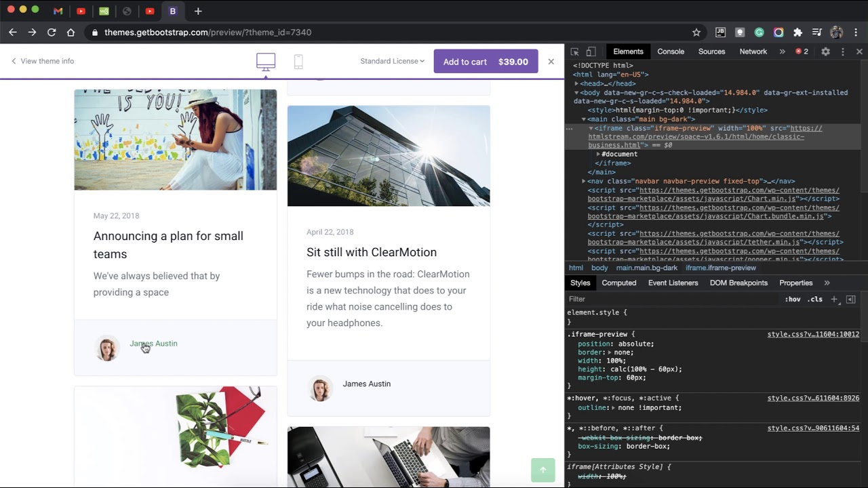868x488 pixels.
Task: Open the 2 errors indicator
Action: point(802,52)
